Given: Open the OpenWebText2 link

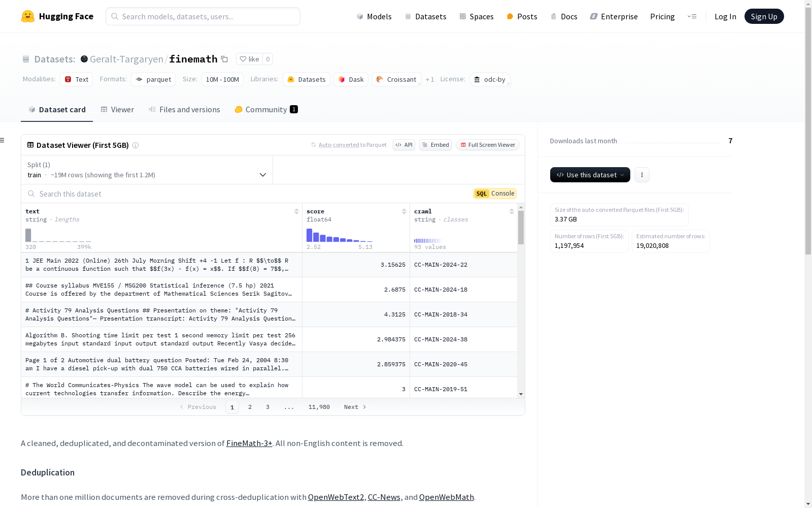Looking at the screenshot, I should (x=336, y=497).
